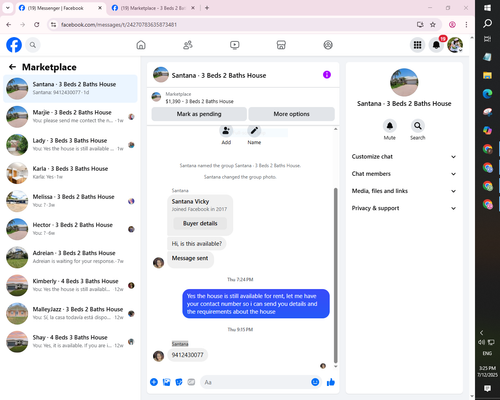The image size is (500, 400).
Task: Open Groups icon in top nav
Action: tap(328, 45)
